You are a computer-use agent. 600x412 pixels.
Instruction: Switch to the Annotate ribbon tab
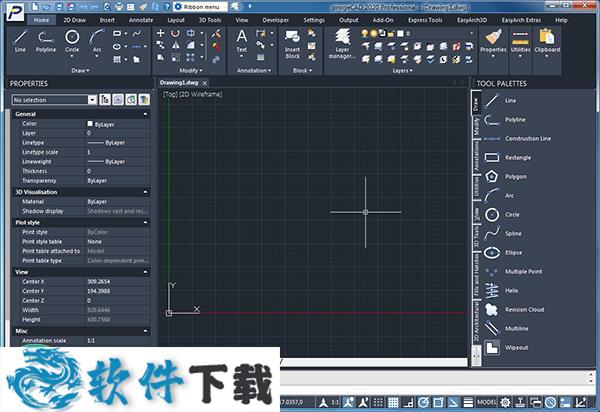pyautogui.click(x=141, y=20)
